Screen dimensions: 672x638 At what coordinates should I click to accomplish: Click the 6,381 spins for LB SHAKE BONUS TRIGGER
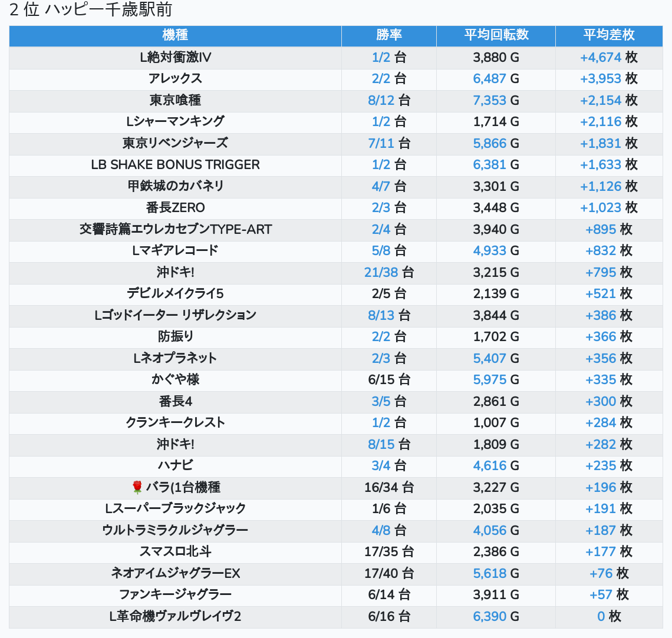[x=489, y=164]
